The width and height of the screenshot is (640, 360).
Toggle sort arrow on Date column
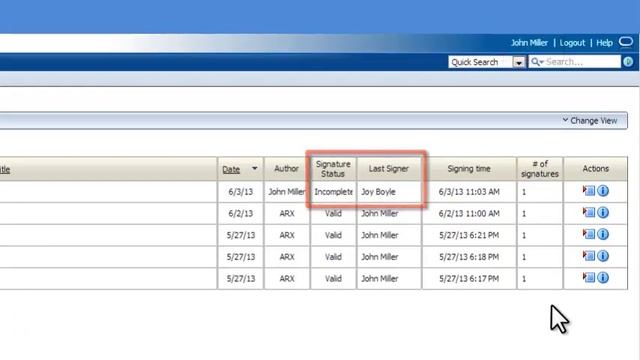coord(255,168)
